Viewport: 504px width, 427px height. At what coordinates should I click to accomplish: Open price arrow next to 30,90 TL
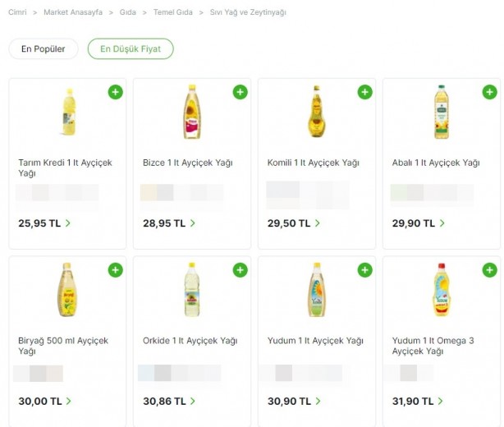point(318,401)
